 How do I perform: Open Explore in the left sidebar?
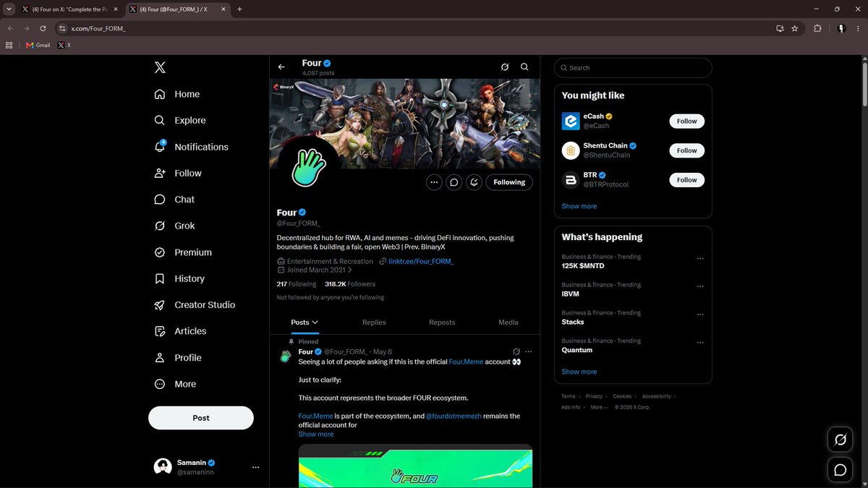pos(180,120)
